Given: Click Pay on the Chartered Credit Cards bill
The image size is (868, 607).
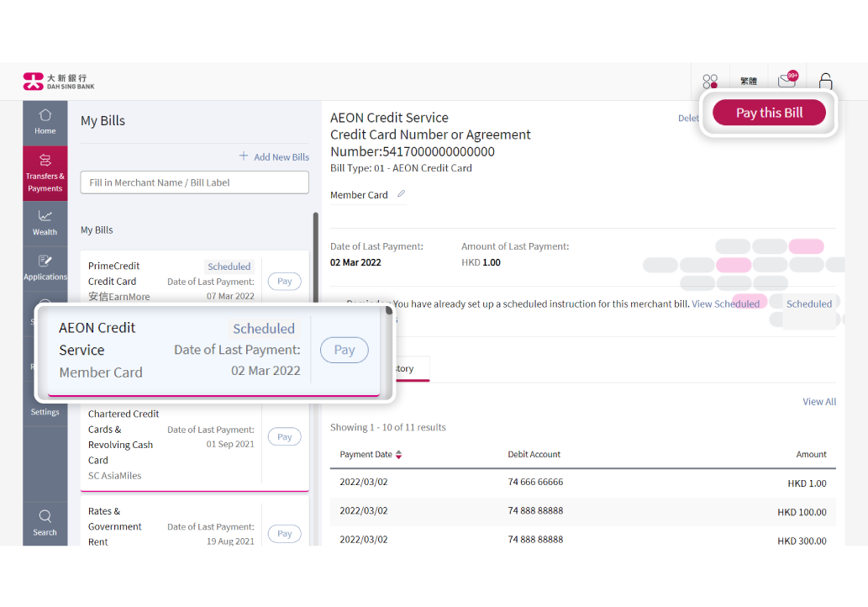Looking at the screenshot, I should [x=285, y=437].
